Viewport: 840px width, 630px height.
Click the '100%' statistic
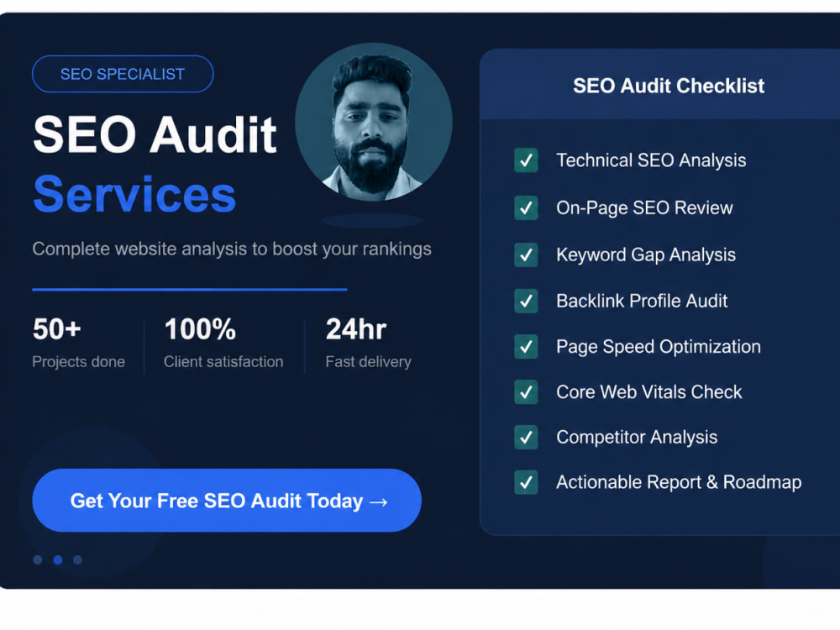[x=200, y=329]
